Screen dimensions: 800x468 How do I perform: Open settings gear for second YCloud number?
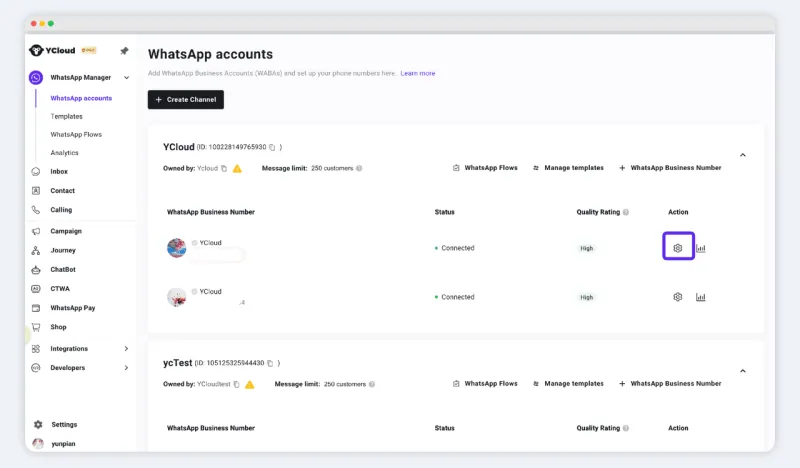(x=678, y=297)
